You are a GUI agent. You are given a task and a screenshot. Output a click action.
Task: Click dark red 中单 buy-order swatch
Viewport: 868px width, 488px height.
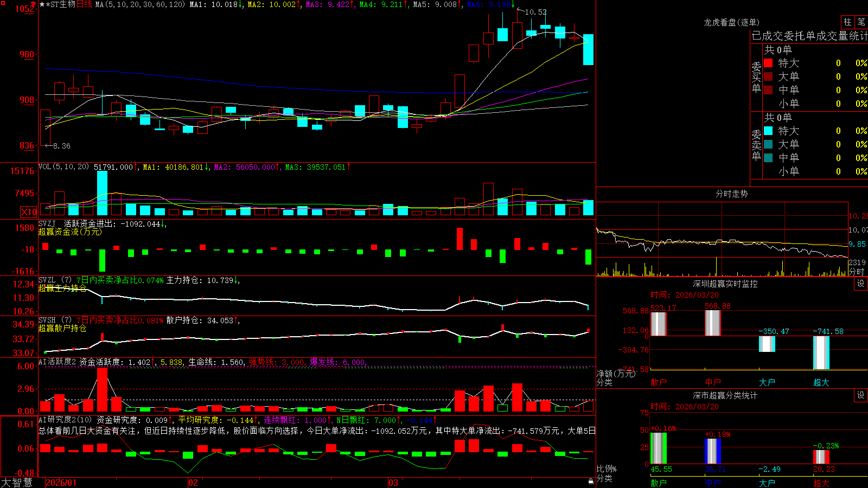[768, 90]
